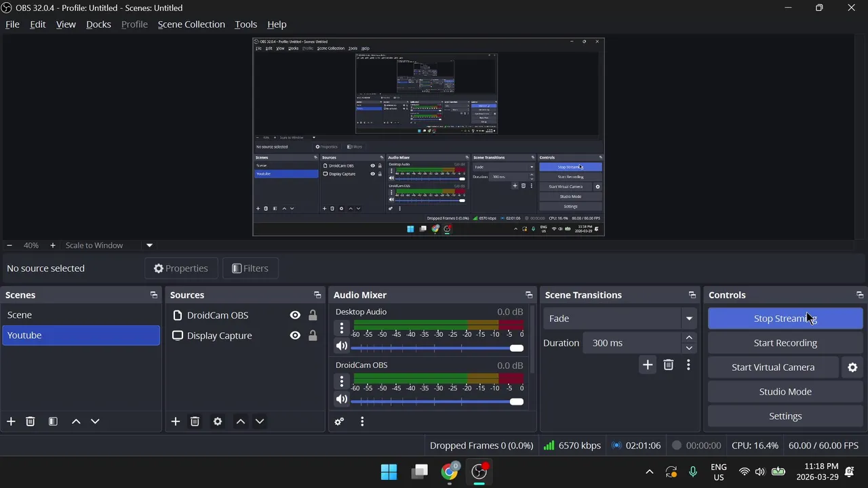The height and width of the screenshot is (488, 868).
Task: Pop out the Audio Mixer dock
Action: pos(529,295)
